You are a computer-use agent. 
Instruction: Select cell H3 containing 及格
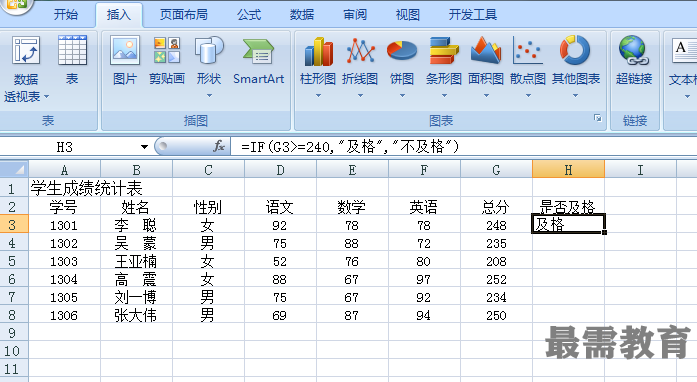568,224
